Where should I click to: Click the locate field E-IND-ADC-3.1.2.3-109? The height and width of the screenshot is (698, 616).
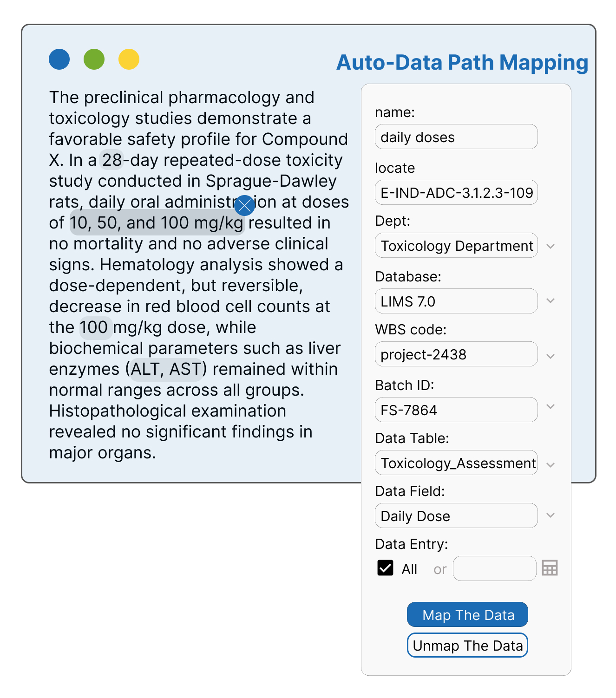pyautogui.click(x=456, y=193)
